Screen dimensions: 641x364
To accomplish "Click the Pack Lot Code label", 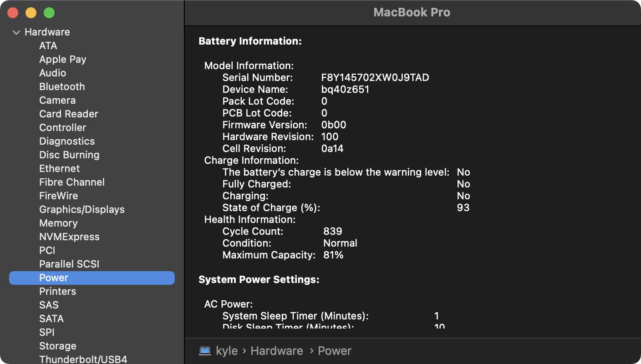I will pyautogui.click(x=258, y=101).
